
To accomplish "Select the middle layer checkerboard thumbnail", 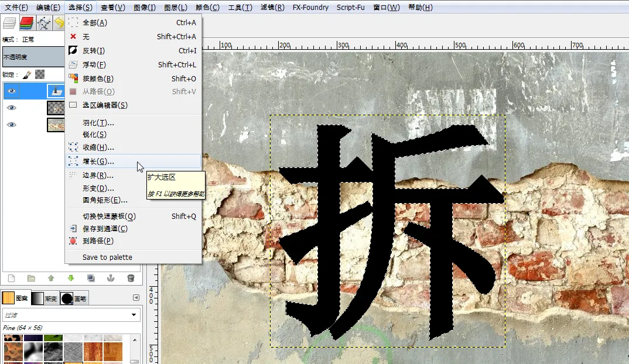I will pyautogui.click(x=56, y=108).
